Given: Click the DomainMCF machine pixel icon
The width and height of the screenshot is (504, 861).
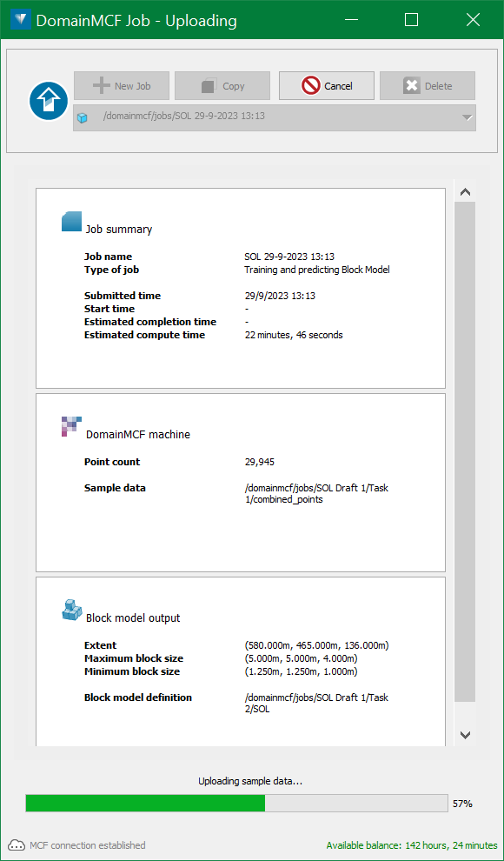Looking at the screenshot, I should pyautogui.click(x=71, y=426).
